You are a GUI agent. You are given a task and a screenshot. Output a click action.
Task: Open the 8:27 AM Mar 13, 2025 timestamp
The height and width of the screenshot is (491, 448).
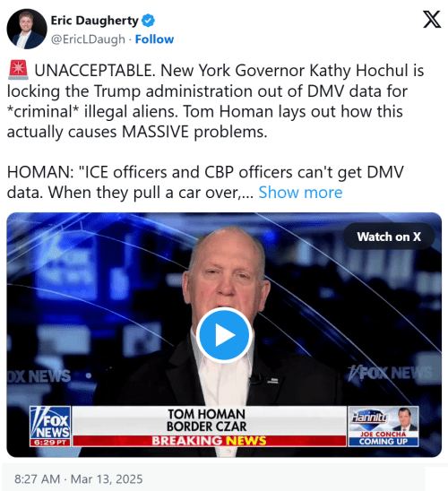[x=78, y=479]
